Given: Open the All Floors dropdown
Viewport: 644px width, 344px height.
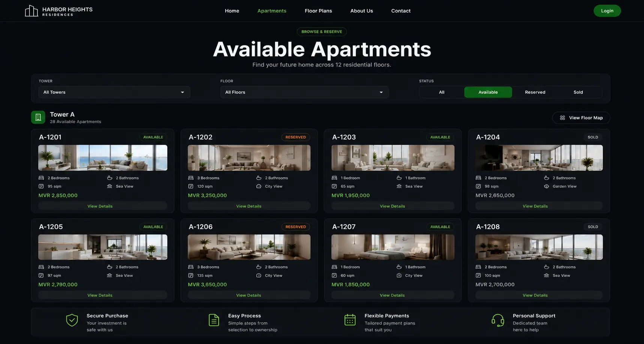Looking at the screenshot, I should tap(305, 92).
